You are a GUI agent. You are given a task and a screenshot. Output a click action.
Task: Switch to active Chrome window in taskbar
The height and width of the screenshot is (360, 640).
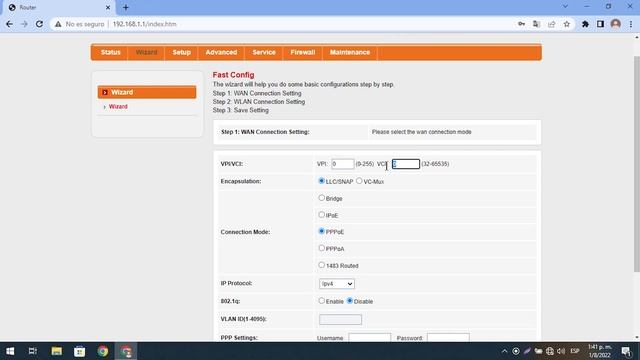pos(126,351)
